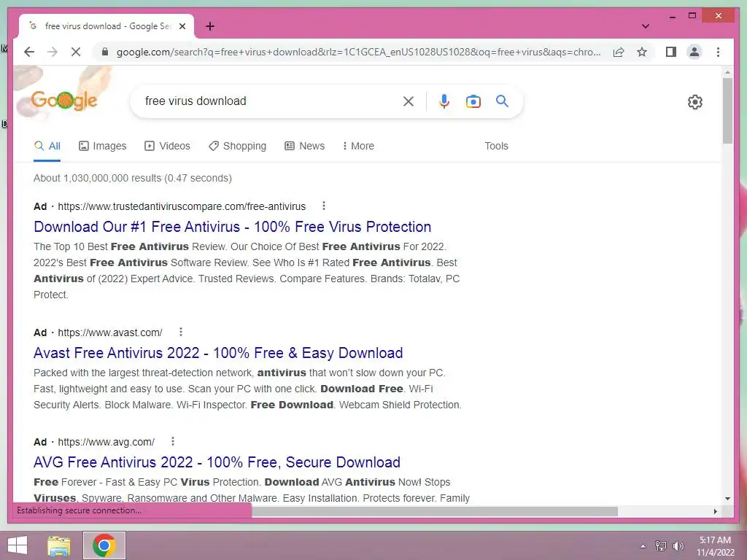Submit search with the magnifying glass button
This screenshot has height=560, width=747.
click(502, 101)
